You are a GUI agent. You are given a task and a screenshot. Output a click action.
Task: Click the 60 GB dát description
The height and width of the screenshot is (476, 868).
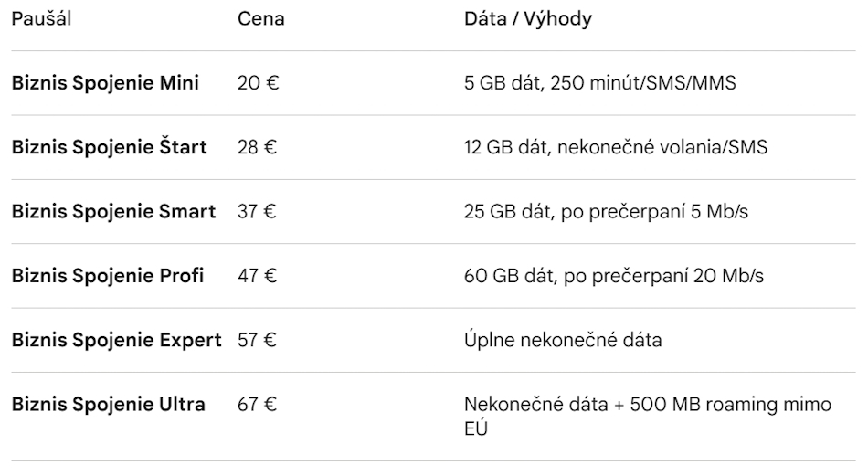[614, 276]
